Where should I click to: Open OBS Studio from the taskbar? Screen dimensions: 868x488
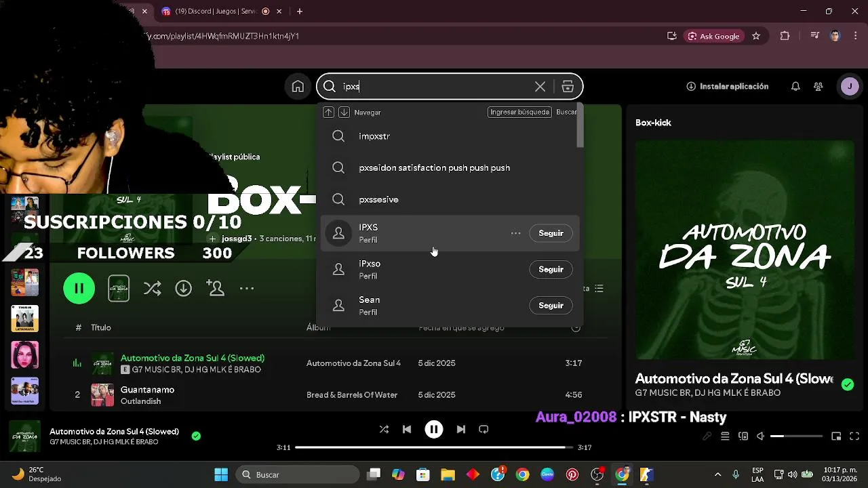pyautogui.click(x=597, y=474)
